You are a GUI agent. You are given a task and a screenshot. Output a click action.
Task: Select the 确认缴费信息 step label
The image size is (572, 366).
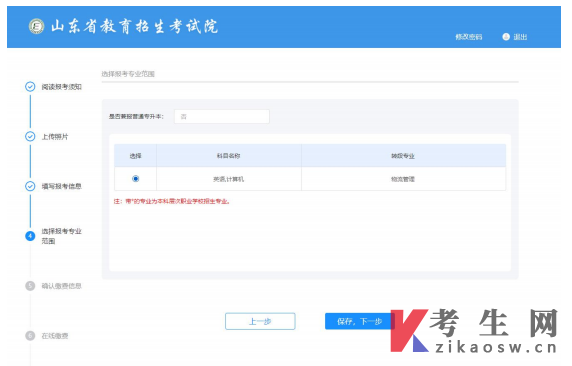[61, 286]
